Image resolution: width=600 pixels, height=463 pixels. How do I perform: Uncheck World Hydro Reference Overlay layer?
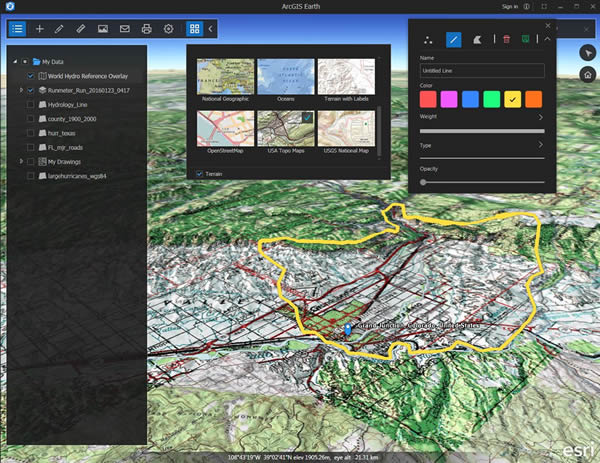31,76
